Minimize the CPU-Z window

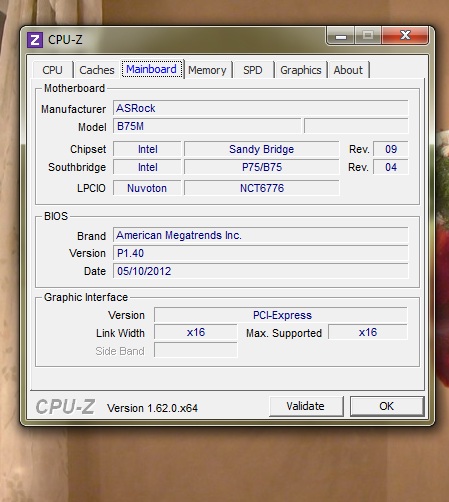(341, 36)
